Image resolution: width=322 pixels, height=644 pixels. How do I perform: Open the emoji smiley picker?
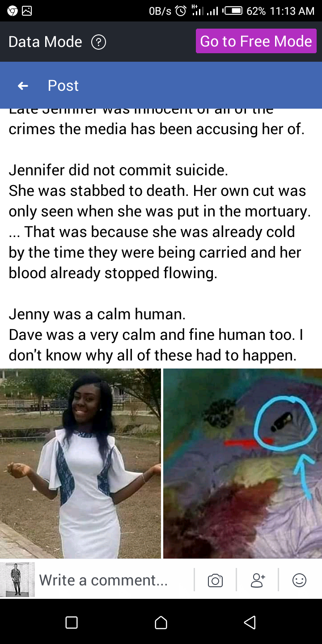tap(299, 580)
